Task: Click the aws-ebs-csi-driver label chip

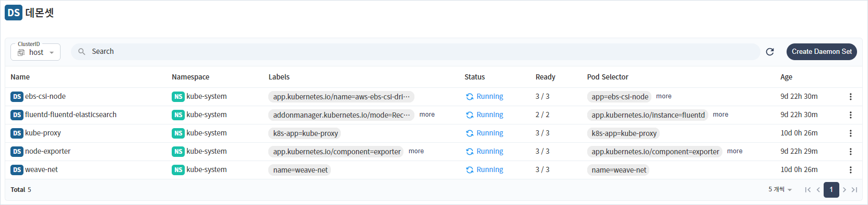Action: [x=341, y=97]
